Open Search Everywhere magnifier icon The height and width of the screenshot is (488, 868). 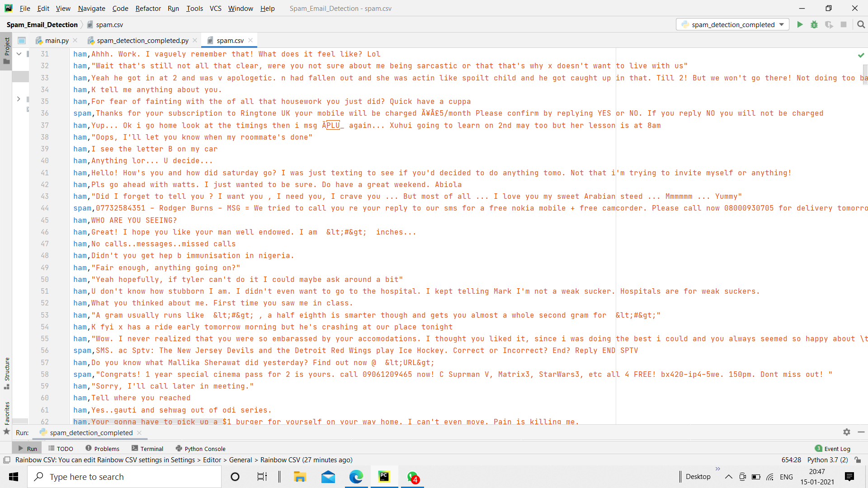[x=861, y=24]
